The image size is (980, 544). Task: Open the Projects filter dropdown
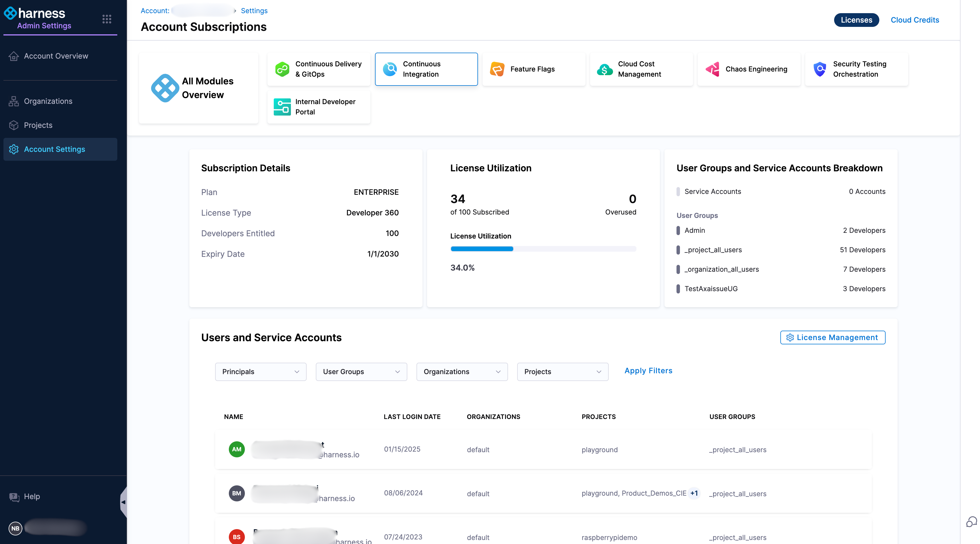(x=562, y=372)
